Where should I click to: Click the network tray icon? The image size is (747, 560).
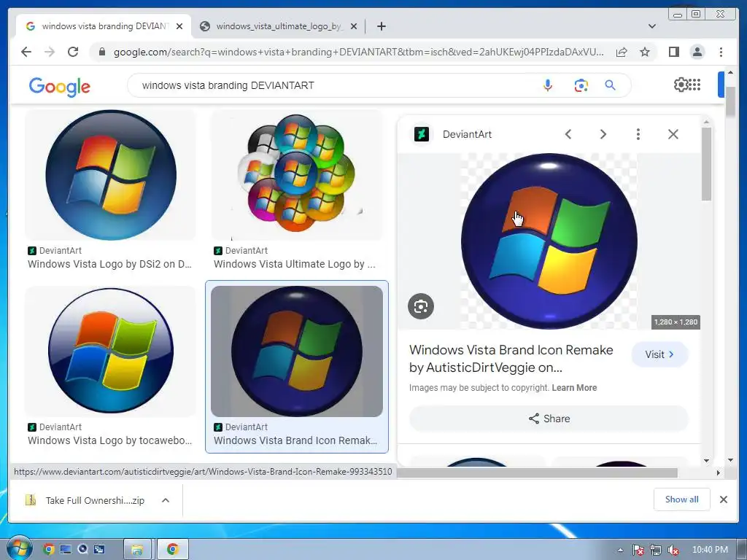[656, 550]
